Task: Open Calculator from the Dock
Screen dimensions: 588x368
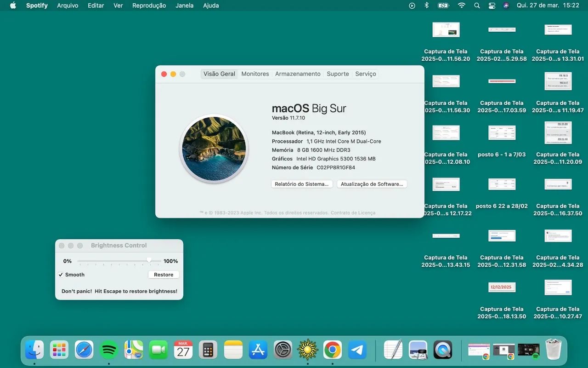Action: [208, 350]
